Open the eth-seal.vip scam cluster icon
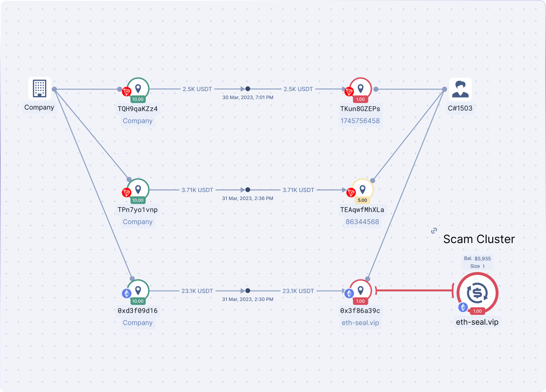This screenshot has height=392, width=546. tap(477, 293)
